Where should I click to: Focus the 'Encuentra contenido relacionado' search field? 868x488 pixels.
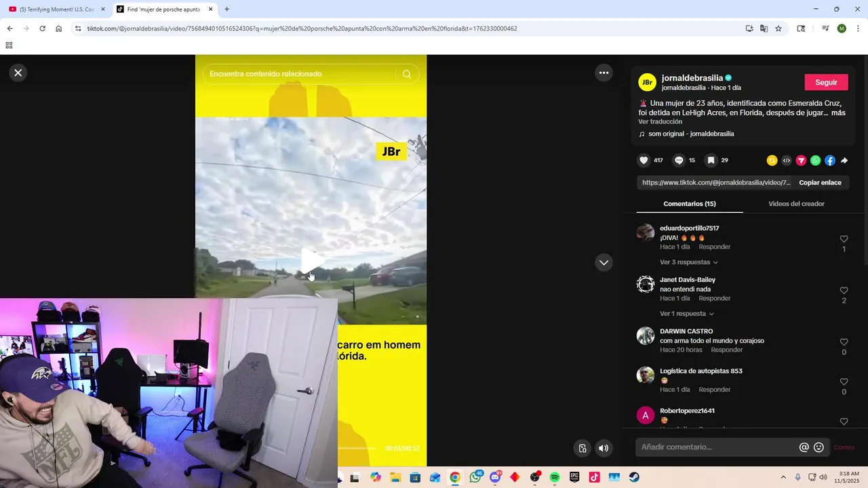point(300,74)
